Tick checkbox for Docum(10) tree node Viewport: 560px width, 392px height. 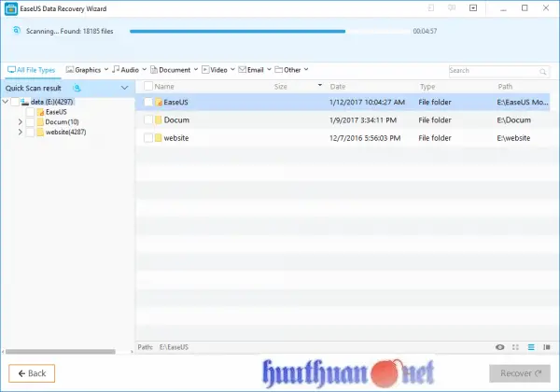click(30, 122)
